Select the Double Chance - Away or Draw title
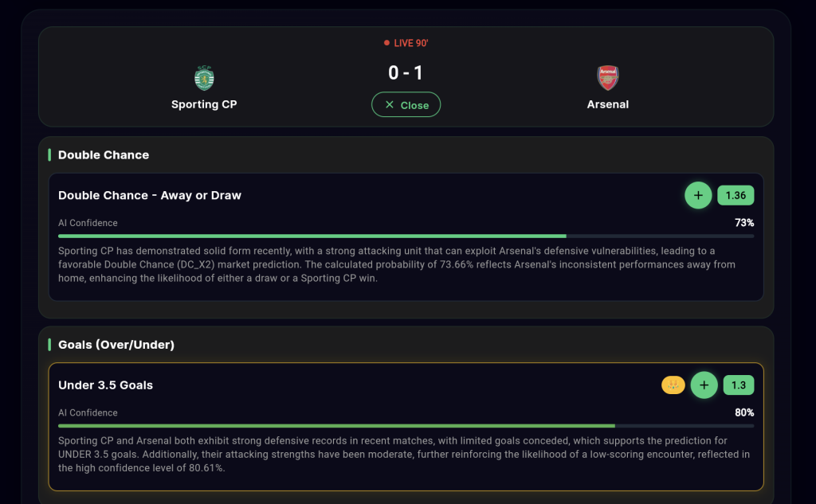The height and width of the screenshot is (504, 816). (x=150, y=195)
